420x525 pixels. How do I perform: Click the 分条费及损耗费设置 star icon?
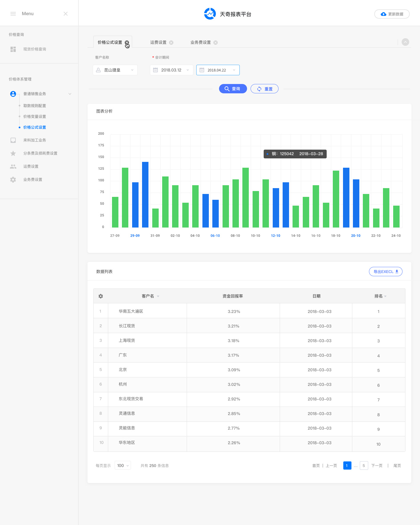click(x=13, y=153)
